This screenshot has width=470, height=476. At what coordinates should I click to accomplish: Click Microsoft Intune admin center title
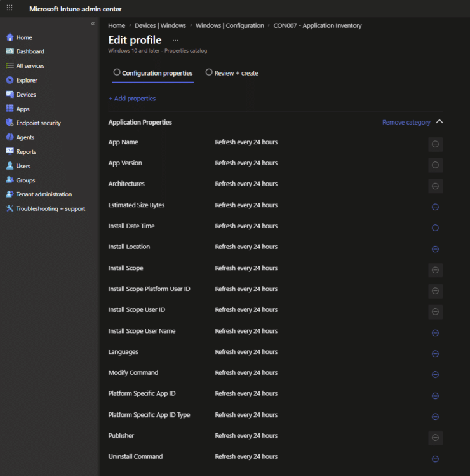tap(75, 9)
